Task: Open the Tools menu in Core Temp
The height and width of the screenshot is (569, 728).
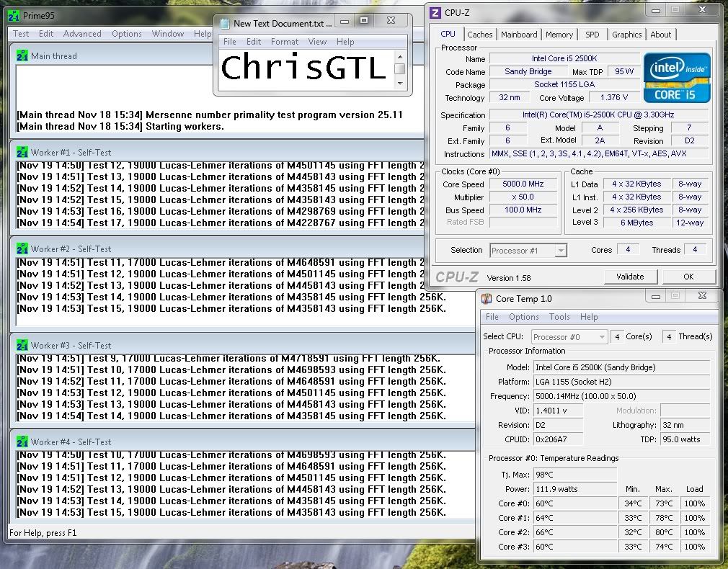Action: (x=559, y=317)
